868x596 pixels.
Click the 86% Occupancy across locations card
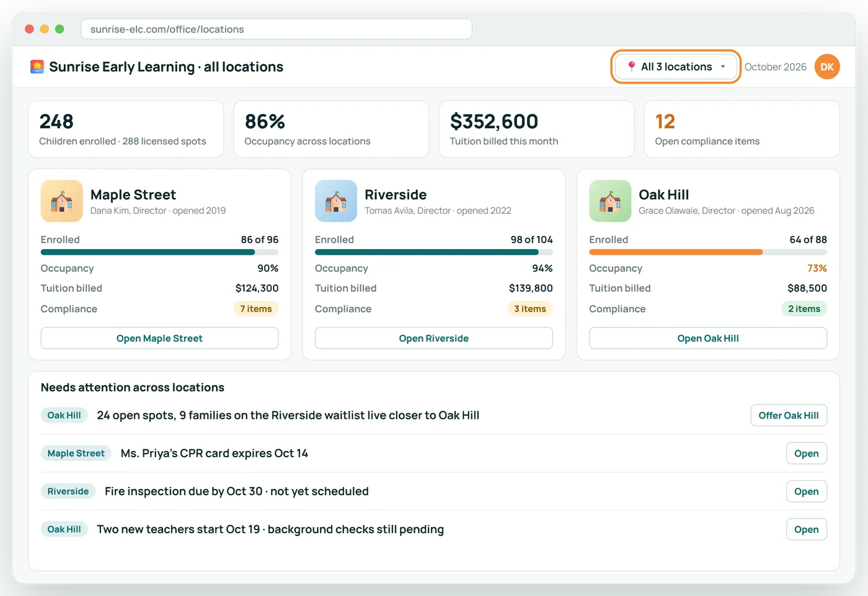tap(331, 129)
